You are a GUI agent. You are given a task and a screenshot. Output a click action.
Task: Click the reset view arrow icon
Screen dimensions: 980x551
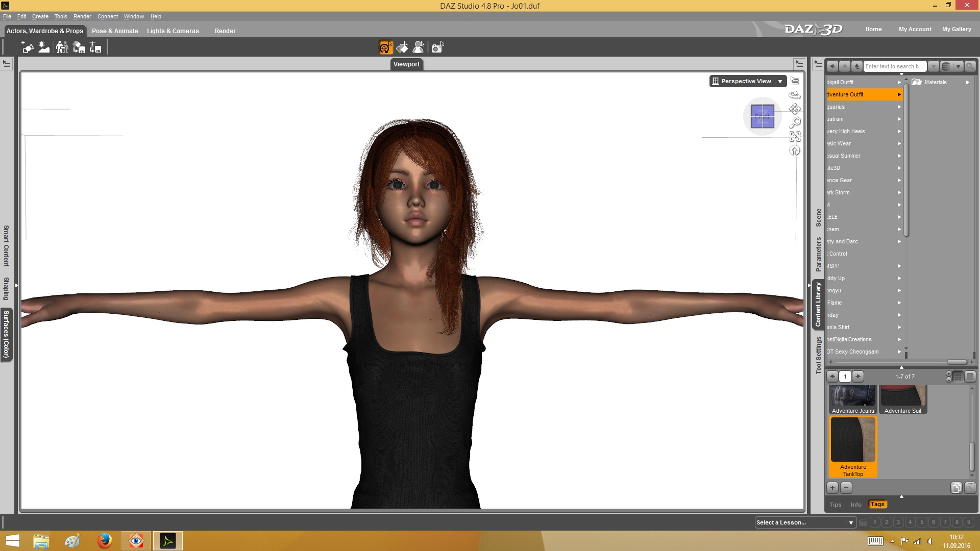click(x=795, y=151)
